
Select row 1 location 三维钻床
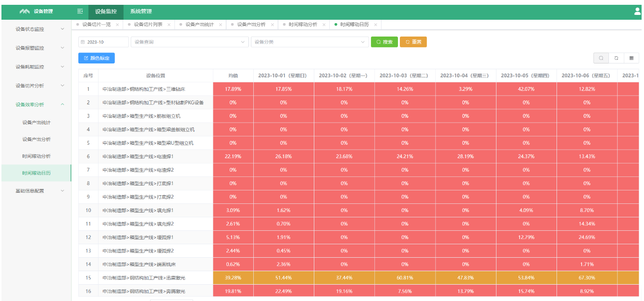pyautogui.click(x=156, y=89)
